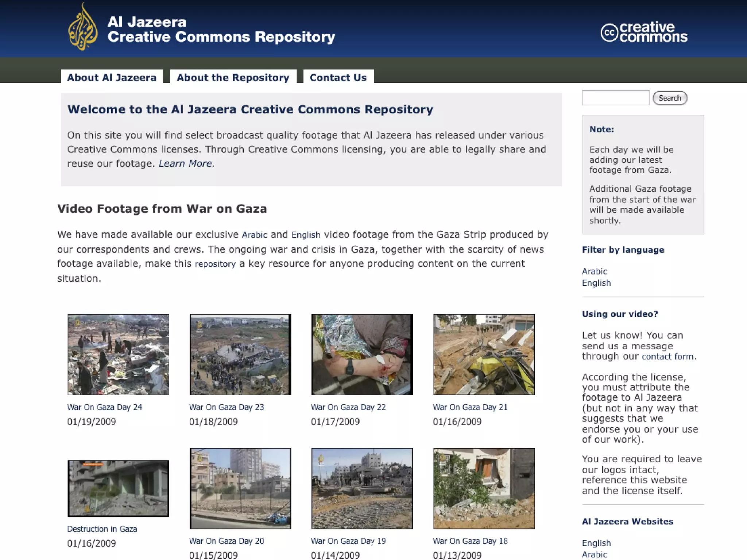The image size is (747, 560).
Task: Open the War On Gaza Day 22 thumbnail
Action: (x=362, y=354)
